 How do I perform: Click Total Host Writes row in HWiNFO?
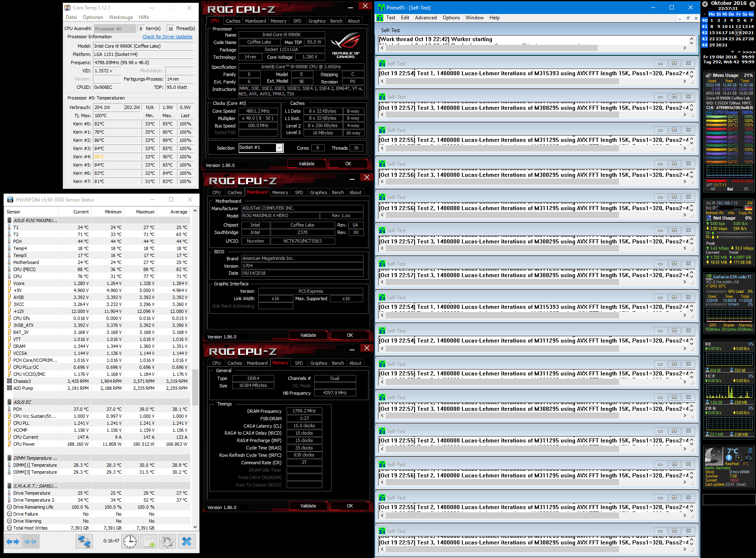pos(97,528)
